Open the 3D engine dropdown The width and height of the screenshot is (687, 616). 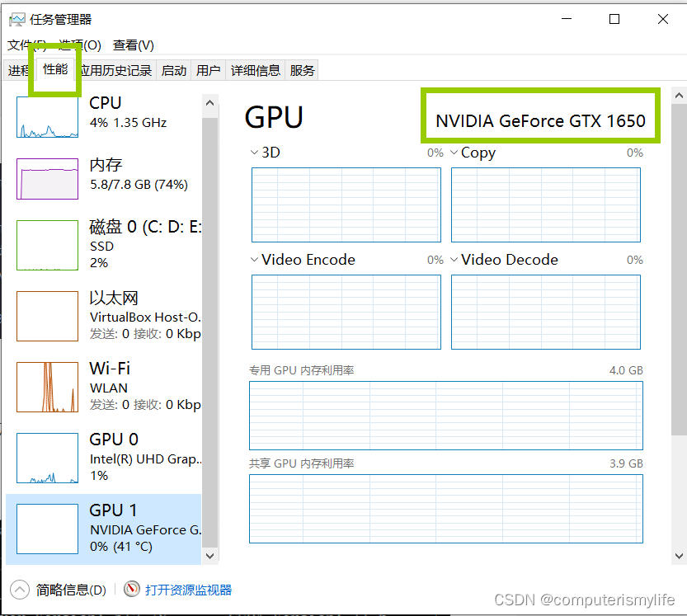pos(254,153)
